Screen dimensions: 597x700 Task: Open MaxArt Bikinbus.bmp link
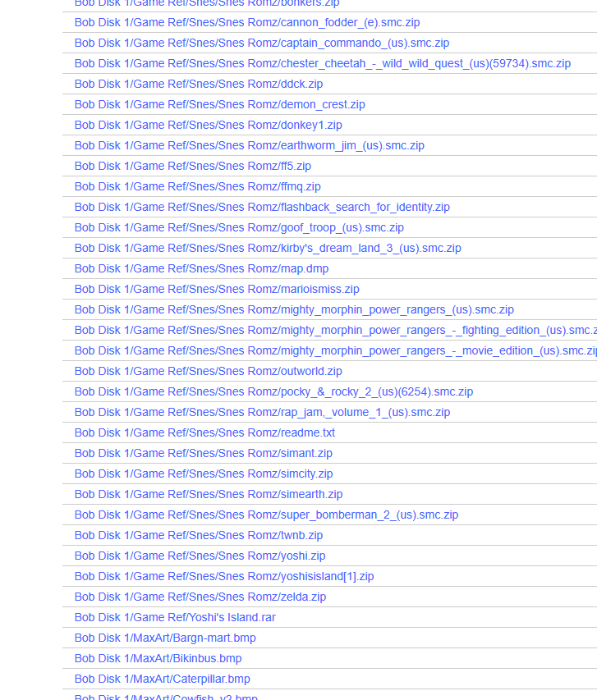158,659
